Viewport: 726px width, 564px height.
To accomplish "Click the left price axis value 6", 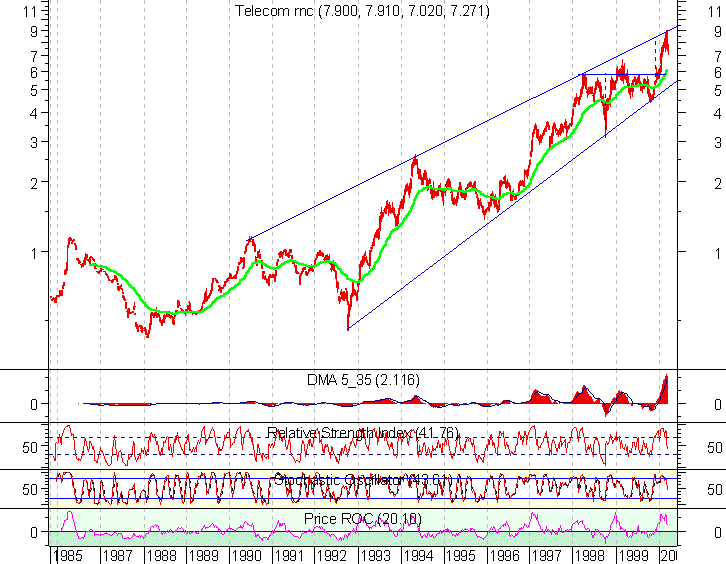I will click(34, 72).
